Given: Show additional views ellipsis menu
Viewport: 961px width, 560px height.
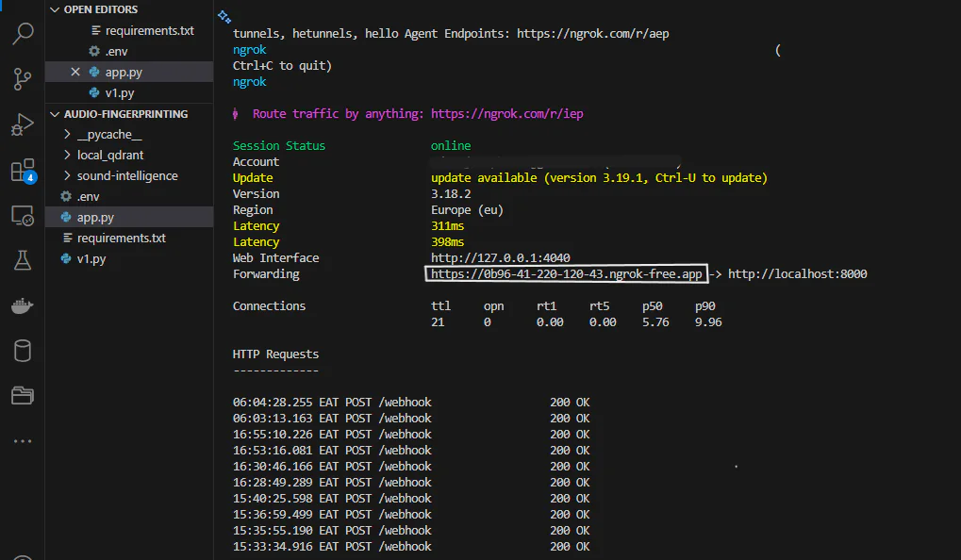Looking at the screenshot, I should point(23,441).
